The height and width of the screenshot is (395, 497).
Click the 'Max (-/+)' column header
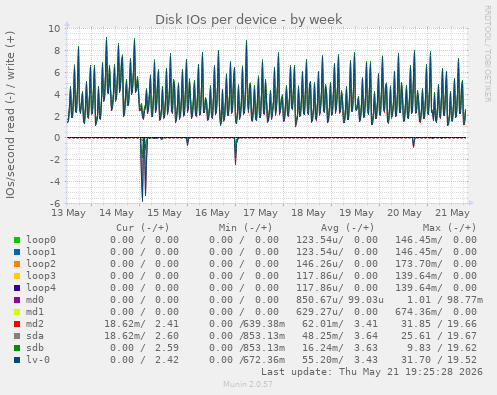[x=449, y=228]
